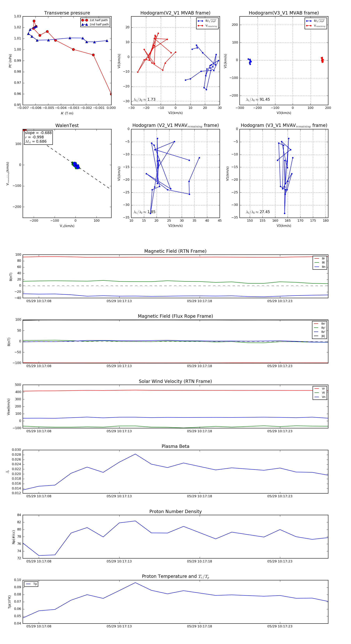Click the "Vsw(km/s)" y-axis label
This screenshot has width=351, height=644.
[x=9, y=407]
